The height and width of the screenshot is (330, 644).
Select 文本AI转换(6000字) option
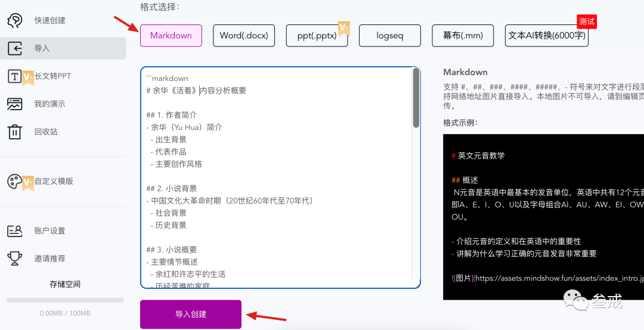(x=547, y=36)
